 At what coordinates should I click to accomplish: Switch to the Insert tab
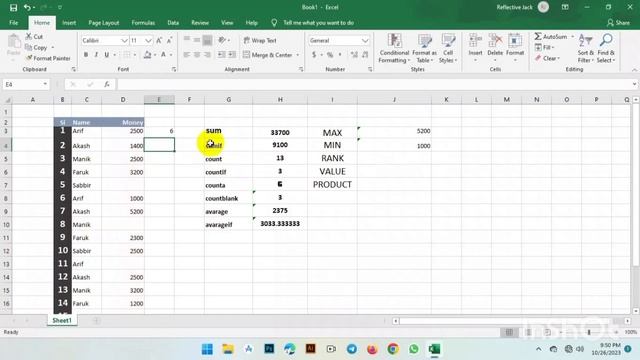[69, 23]
